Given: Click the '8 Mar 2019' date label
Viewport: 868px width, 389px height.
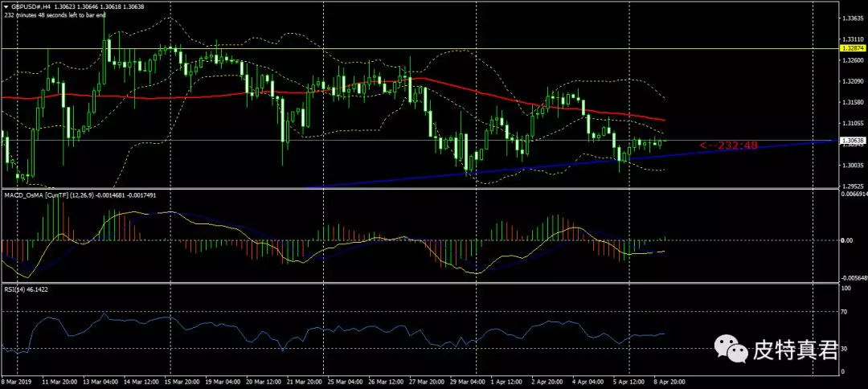Looking at the screenshot, I should [x=16, y=383].
